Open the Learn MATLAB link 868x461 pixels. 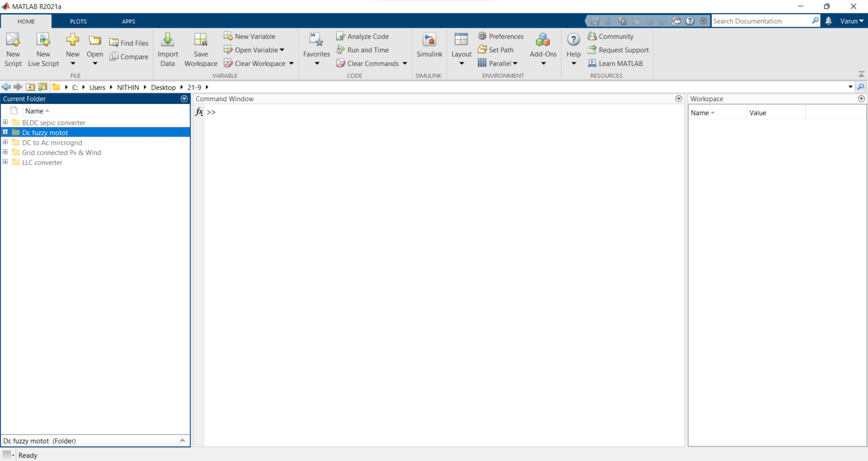pos(615,63)
